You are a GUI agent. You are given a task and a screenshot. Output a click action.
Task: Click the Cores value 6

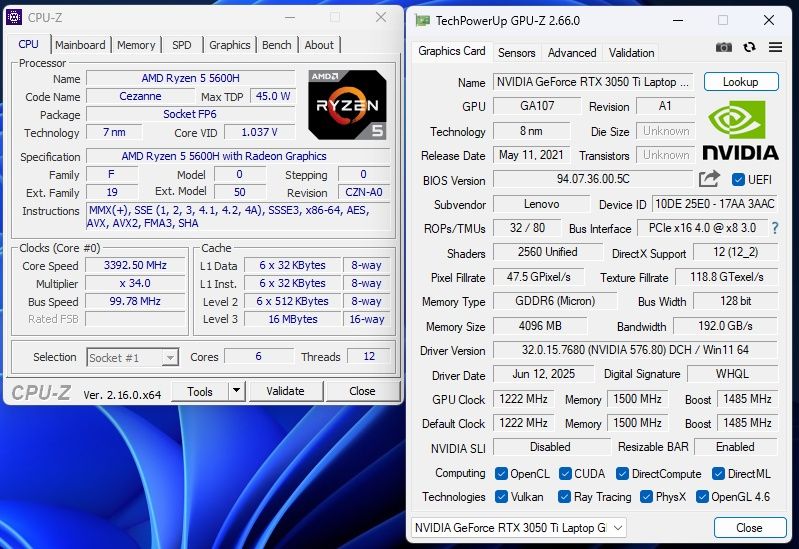point(259,356)
